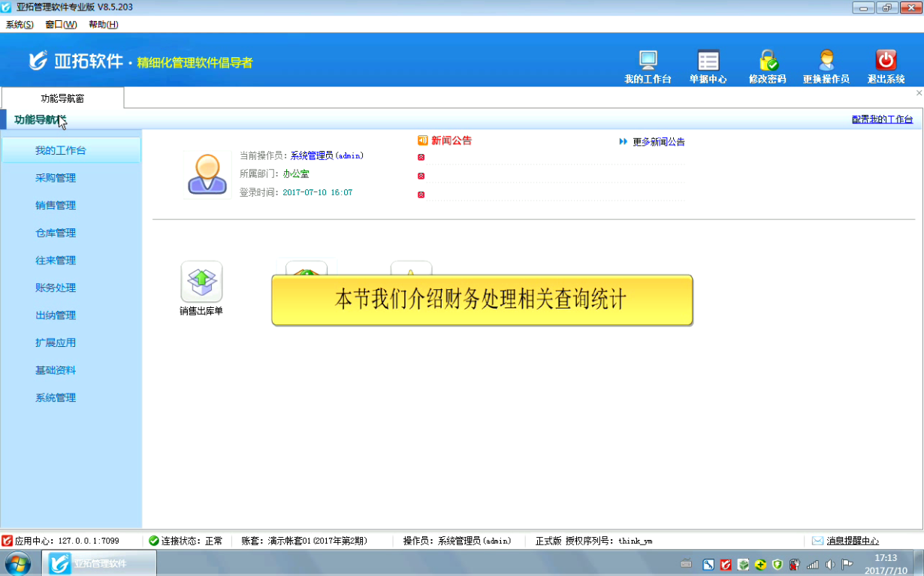Open the 帮助(H) menu
The image size is (924, 576).
point(103,25)
